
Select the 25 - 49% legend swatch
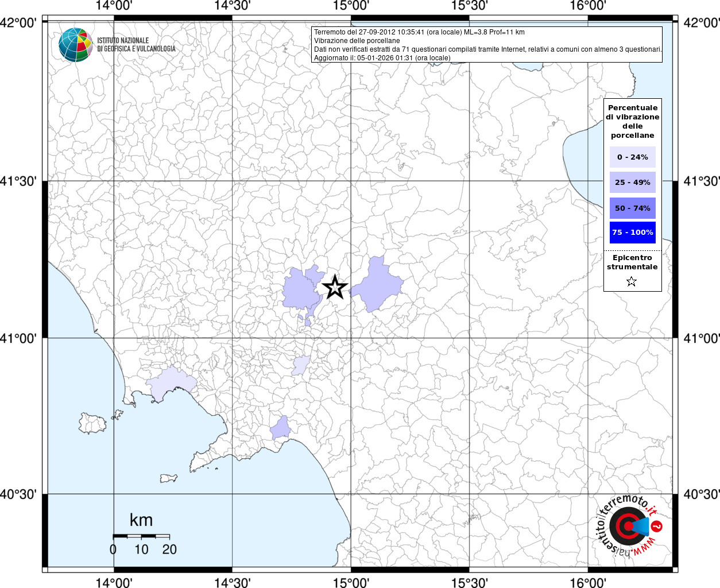pos(633,182)
